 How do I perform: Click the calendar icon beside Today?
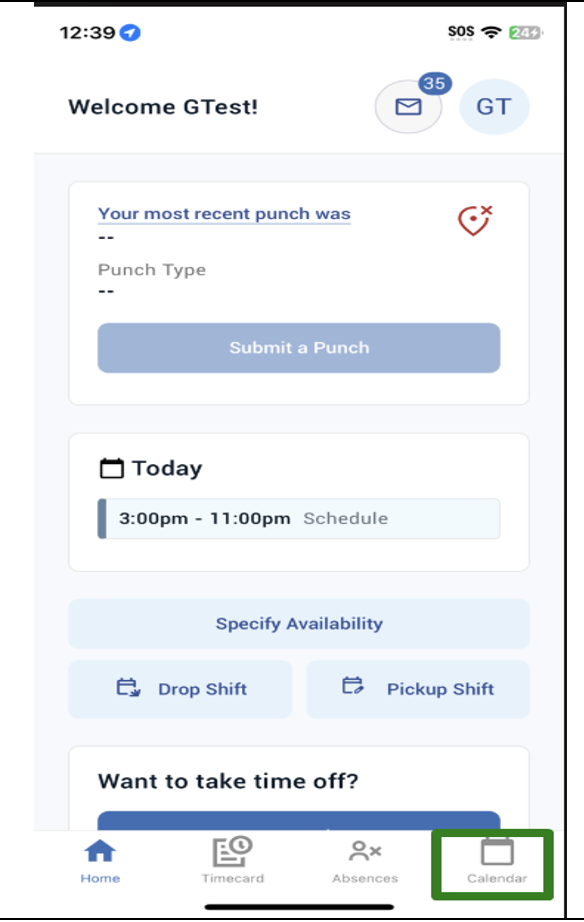[x=111, y=469]
